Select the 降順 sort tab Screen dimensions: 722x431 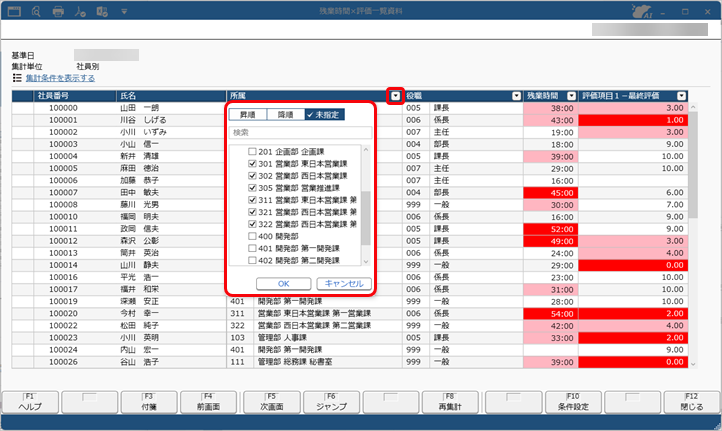click(x=285, y=115)
